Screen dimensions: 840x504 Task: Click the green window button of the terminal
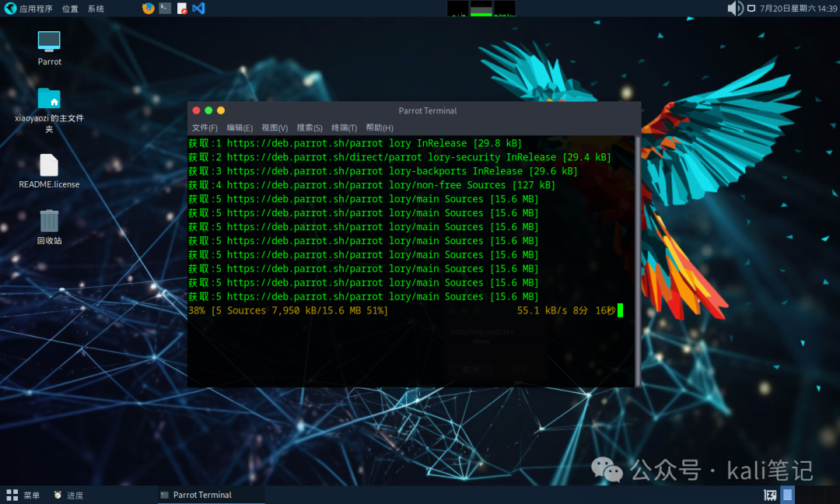208,110
